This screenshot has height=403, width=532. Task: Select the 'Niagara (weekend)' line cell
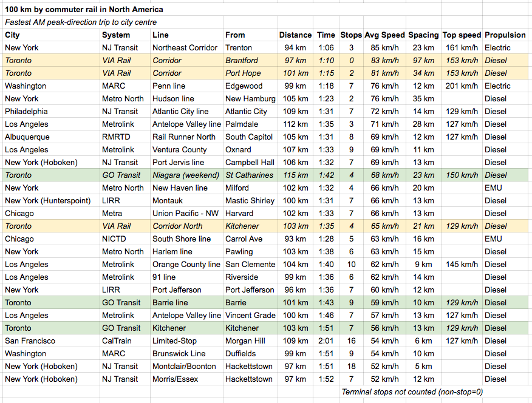pos(185,175)
